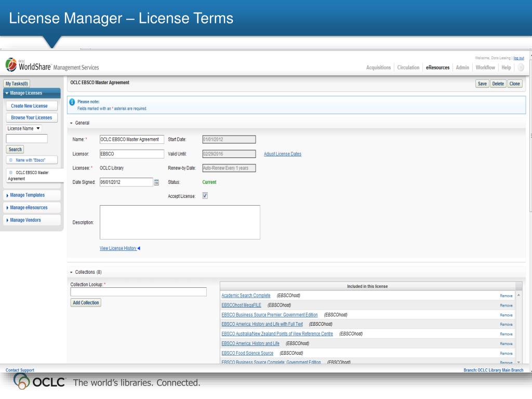Click the WorldShare logo icon
This screenshot has width=532, height=399.
click(11, 65)
